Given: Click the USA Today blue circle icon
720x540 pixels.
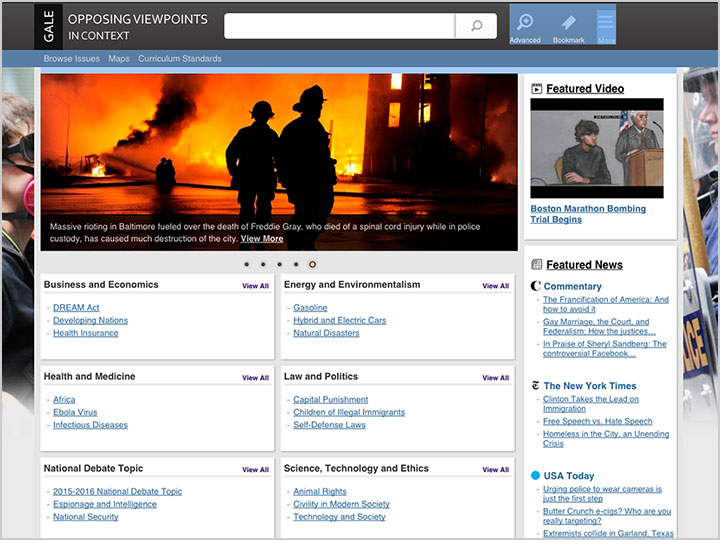Looking at the screenshot, I should click(x=535, y=475).
